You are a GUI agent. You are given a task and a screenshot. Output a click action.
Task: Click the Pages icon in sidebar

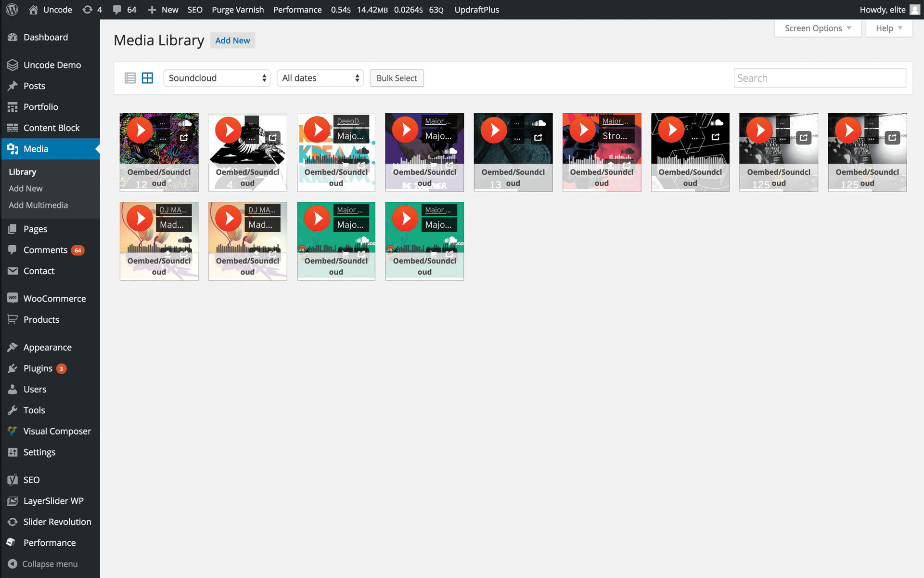click(13, 229)
